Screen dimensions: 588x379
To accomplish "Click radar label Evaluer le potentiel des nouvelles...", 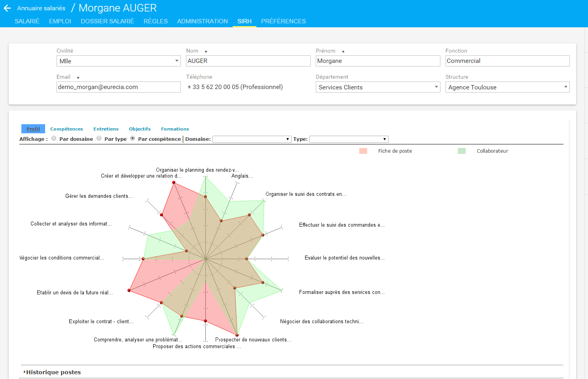I will tap(345, 258).
